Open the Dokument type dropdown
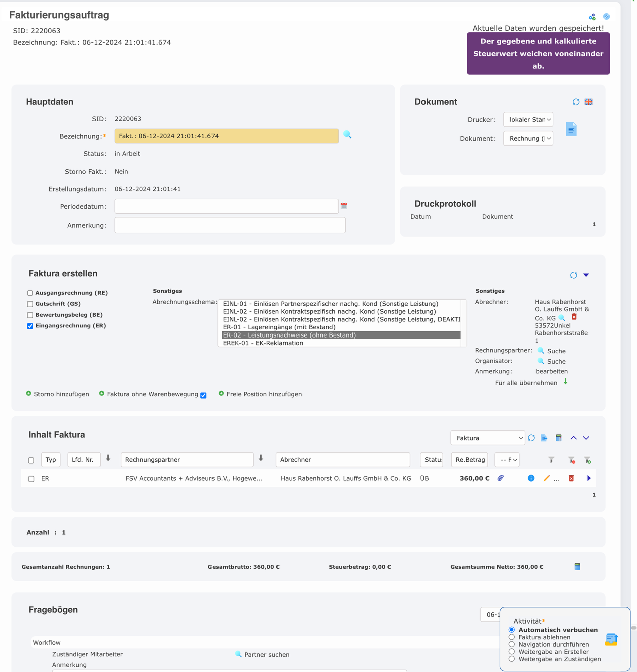 (528, 138)
